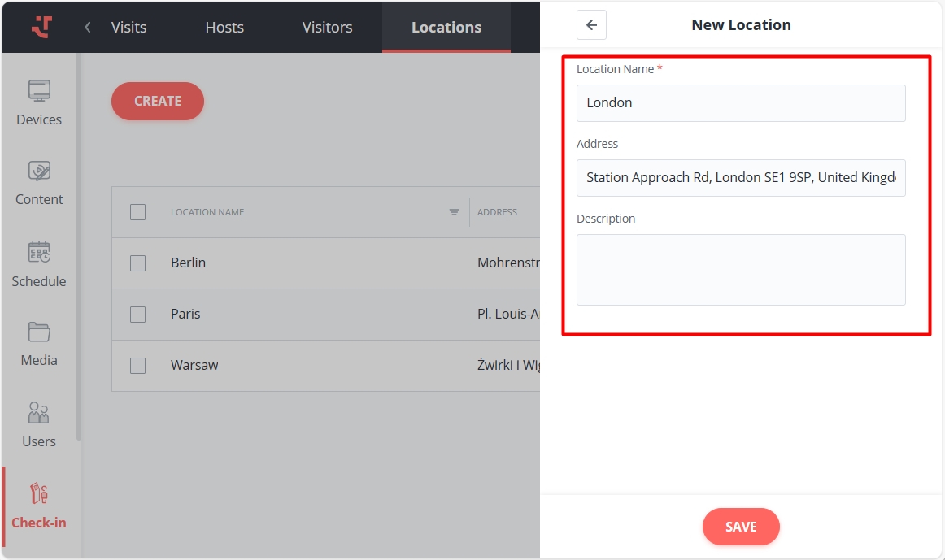
Task: Toggle the select-all checkbox in table header
Action: click(x=138, y=212)
